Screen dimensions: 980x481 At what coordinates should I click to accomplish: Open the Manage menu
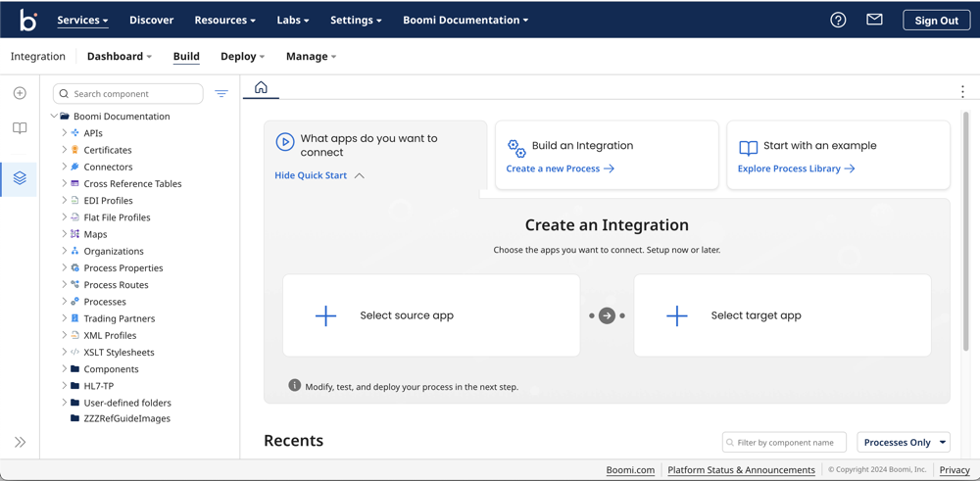coord(312,56)
